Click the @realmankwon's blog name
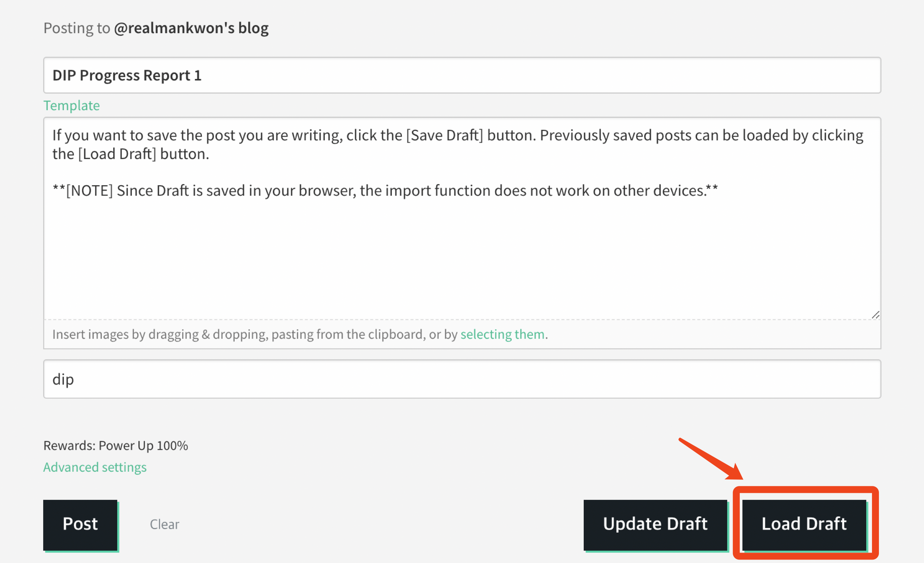The width and height of the screenshot is (924, 563). click(191, 28)
